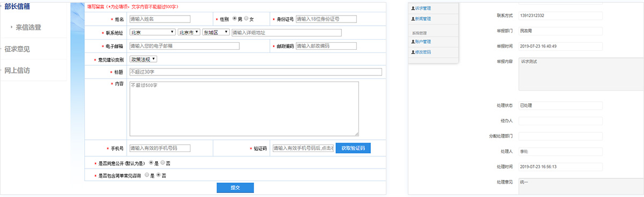The width and height of the screenshot is (644, 197).
Task: Click the 获取验证码 button
Action: (x=353, y=148)
